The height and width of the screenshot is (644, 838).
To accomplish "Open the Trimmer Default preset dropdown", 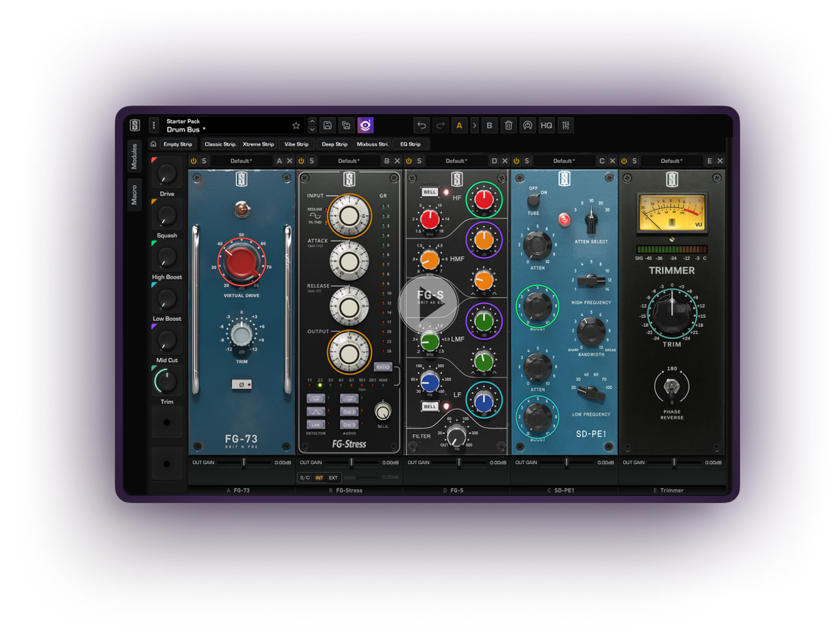I will tap(671, 161).
